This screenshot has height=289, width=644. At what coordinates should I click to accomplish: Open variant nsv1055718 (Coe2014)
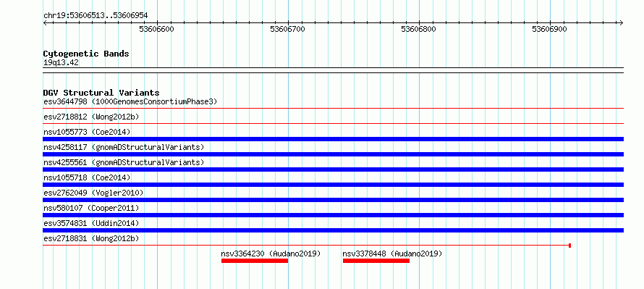87,177
